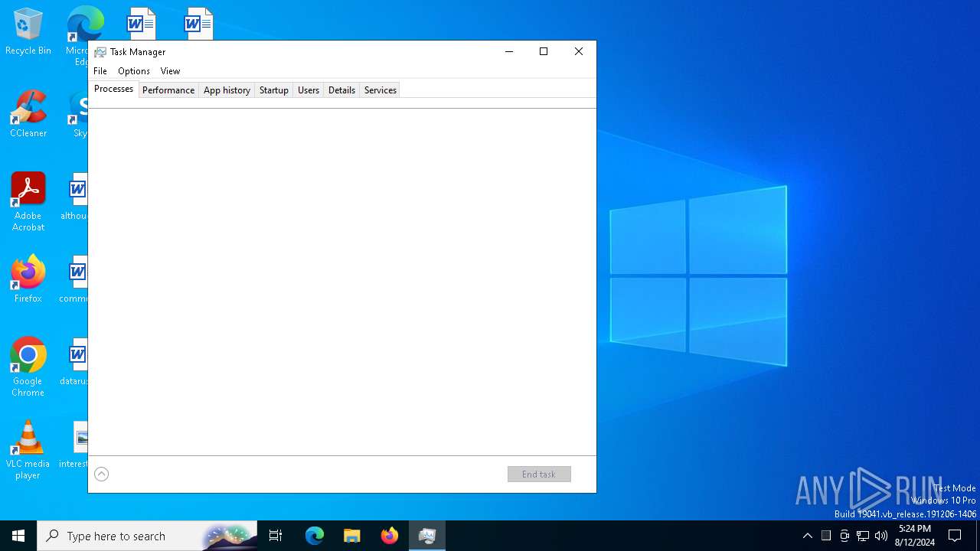This screenshot has width=980, height=551.
Task: Select the Processes tab
Action: click(x=113, y=89)
